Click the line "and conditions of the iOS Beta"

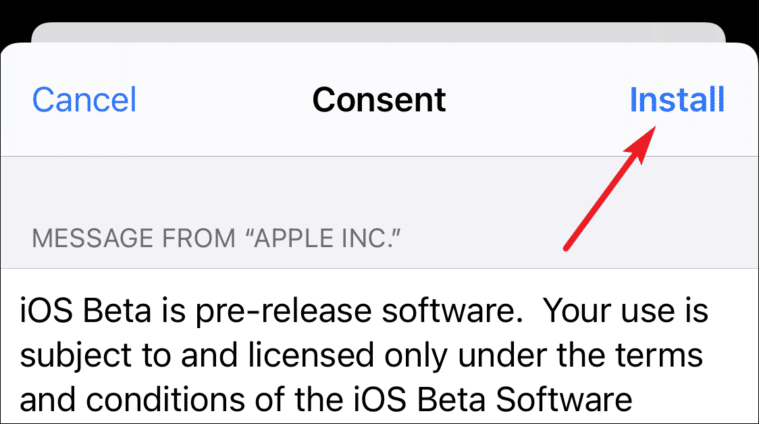[x=326, y=400]
